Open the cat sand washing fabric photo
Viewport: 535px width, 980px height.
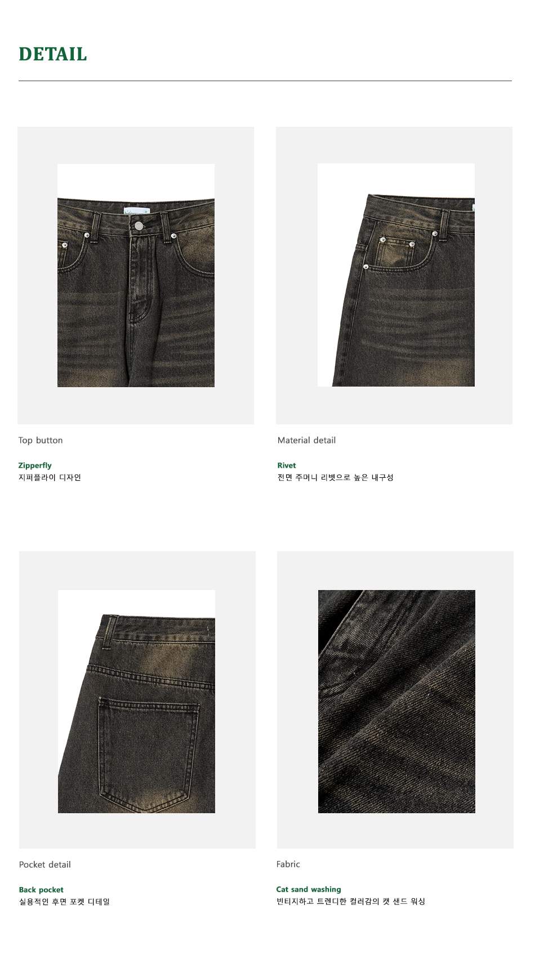tap(396, 702)
